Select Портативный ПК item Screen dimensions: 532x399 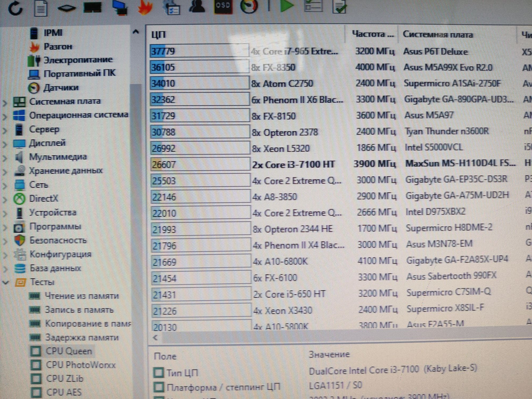click(80, 73)
